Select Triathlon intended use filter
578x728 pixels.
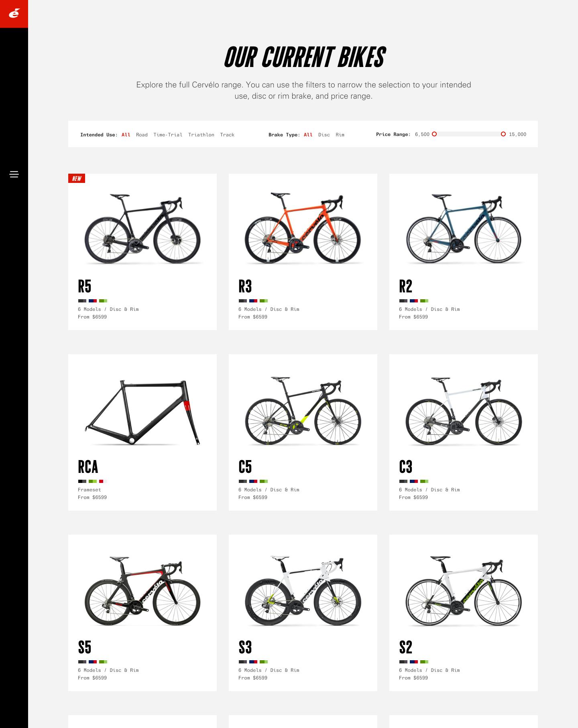pos(201,135)
